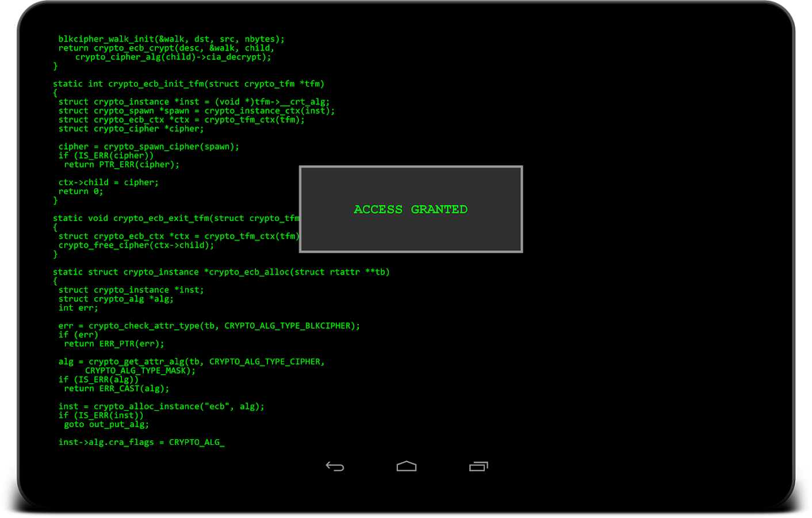Select the 'return 0;' line
The image size is (812, 518).
coord(81,192)
